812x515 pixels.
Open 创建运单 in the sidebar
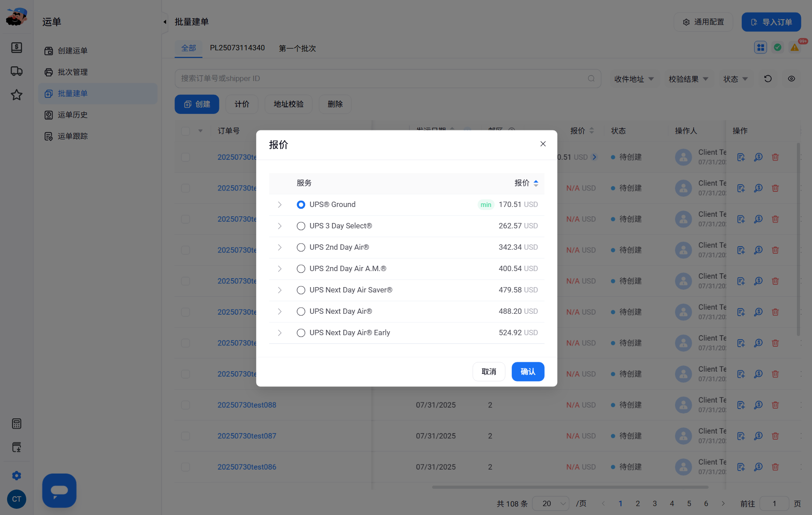coord(97,51)
